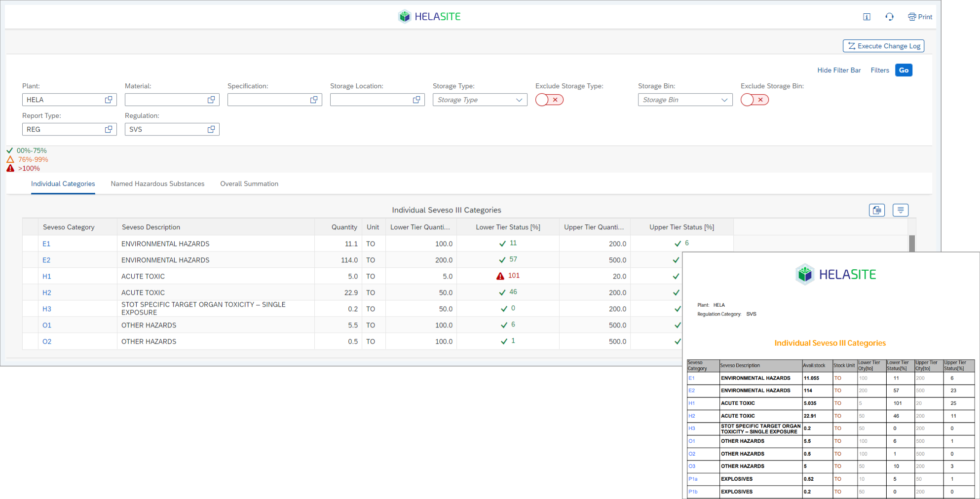Screen dimensions: 980x499
Task: Click the green check legend icon 00%-75%
Action: coord(10,150)
